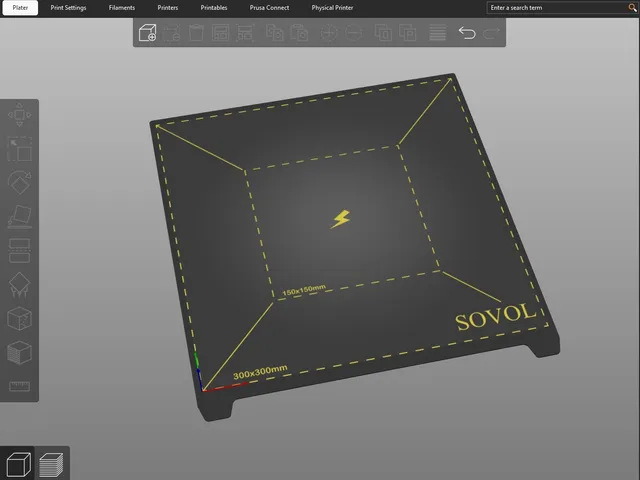Click the Arrange selection toolbar icon

[x=245, y=33]
